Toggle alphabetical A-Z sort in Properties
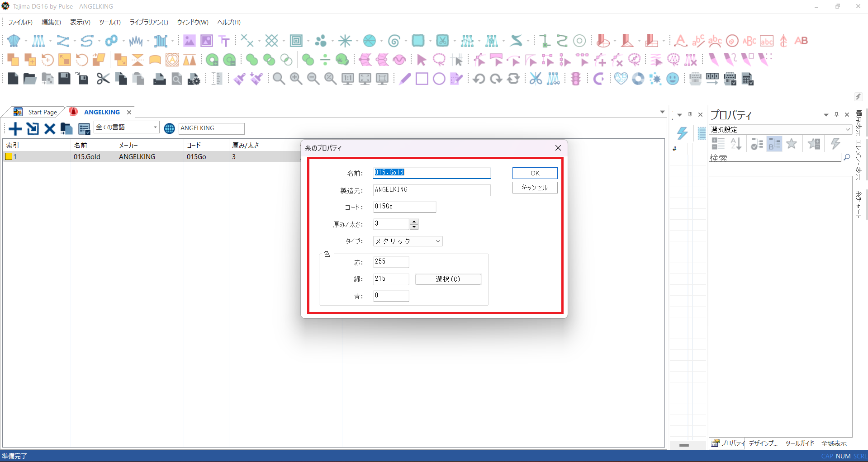The height and width of the screenshot is (462, 868). (x=736, y=144)
